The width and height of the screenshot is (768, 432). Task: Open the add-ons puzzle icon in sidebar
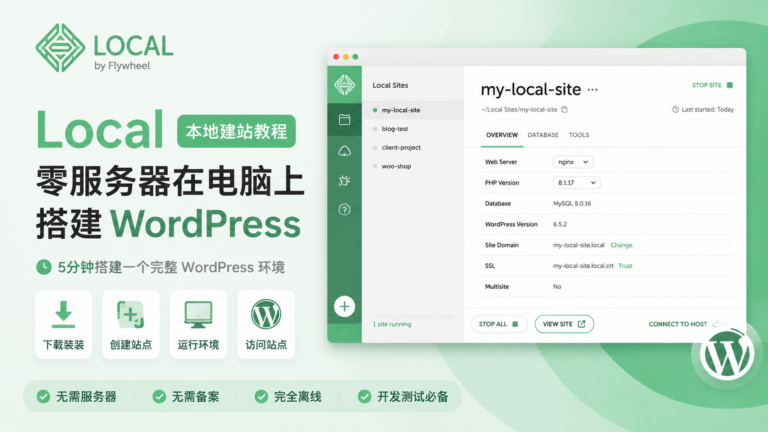point(344,181)
